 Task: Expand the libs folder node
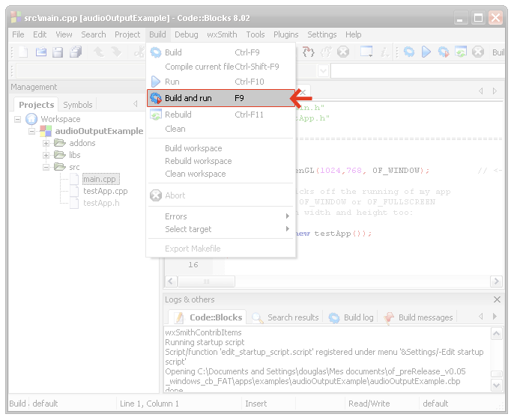[x=46, y=155]
